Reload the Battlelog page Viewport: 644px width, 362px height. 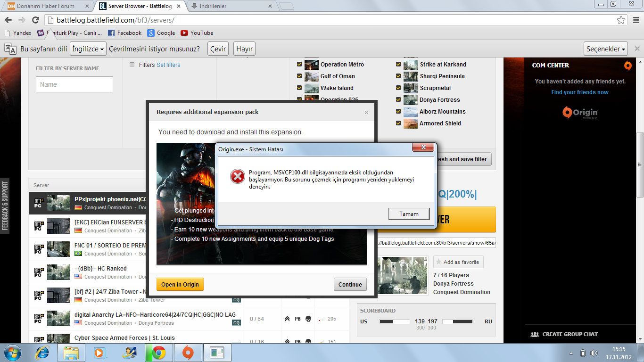pos(35,20)
